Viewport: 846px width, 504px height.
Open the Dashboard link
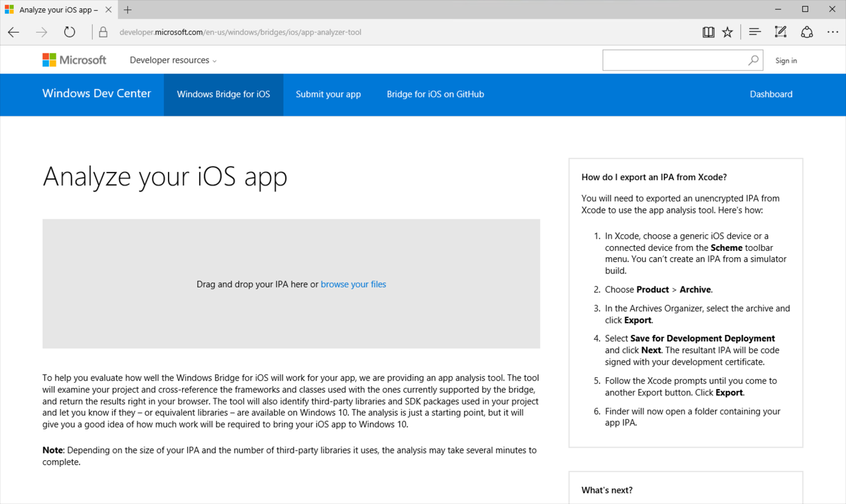(771, 94)
